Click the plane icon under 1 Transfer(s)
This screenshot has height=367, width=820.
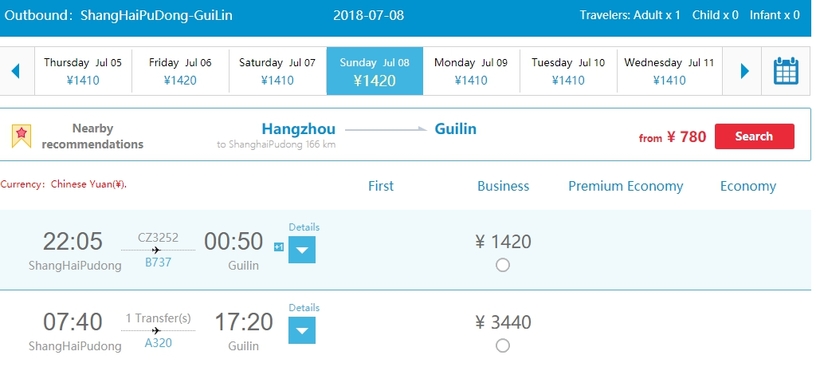(156, 330)
